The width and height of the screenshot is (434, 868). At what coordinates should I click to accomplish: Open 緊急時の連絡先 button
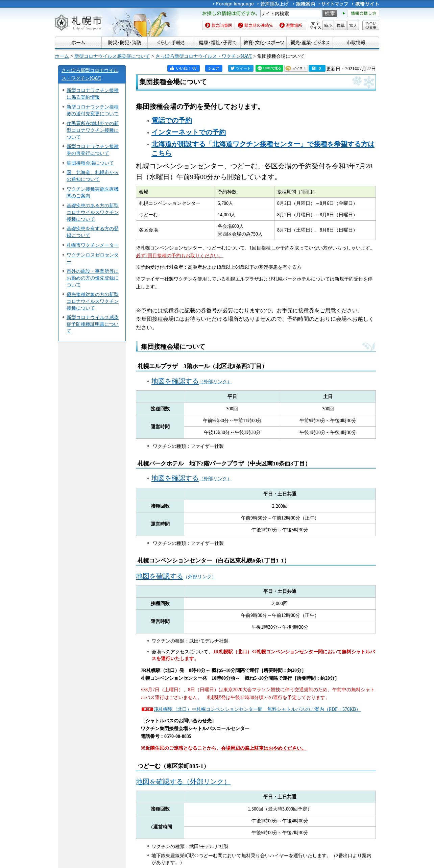click(x=255, y=25)
